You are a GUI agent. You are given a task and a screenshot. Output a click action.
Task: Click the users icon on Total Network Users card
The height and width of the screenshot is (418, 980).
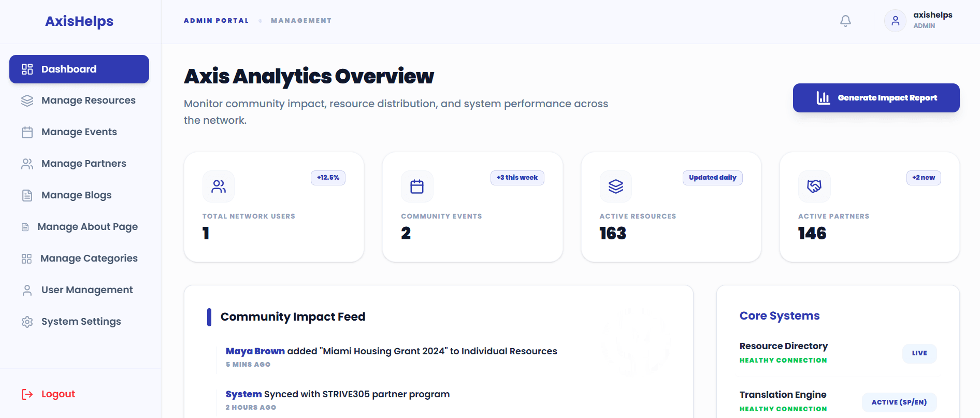click(219, 186)
